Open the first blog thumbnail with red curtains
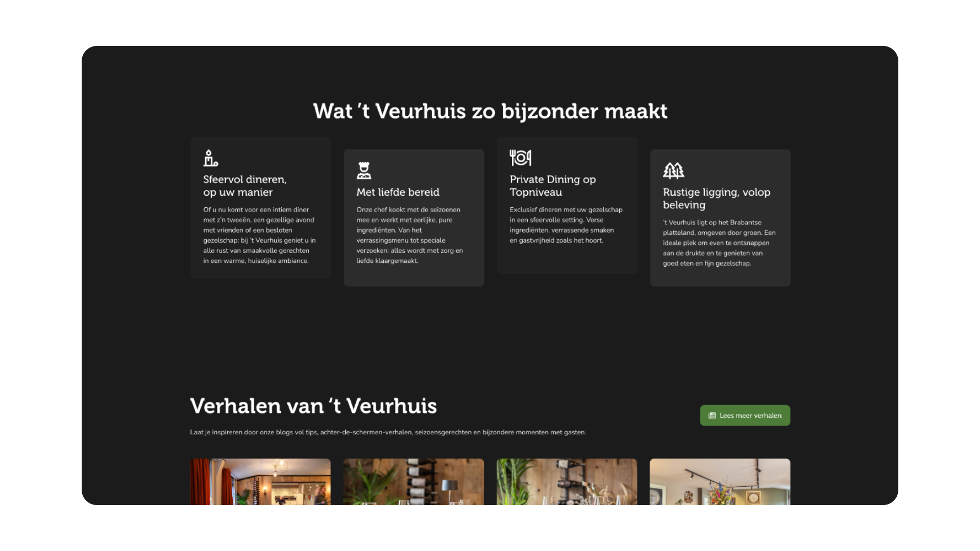 point(260,482)
